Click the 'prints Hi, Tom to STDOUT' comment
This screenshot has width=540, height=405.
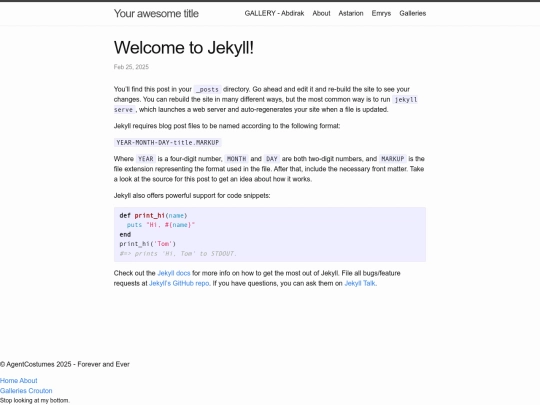coord(178,253)
